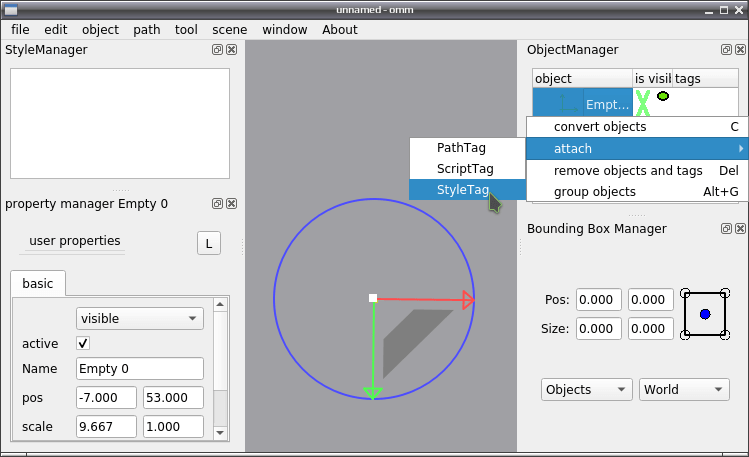749x457 pixels.
Task: Choose remove objects and tags
Action: click(637, 170)
